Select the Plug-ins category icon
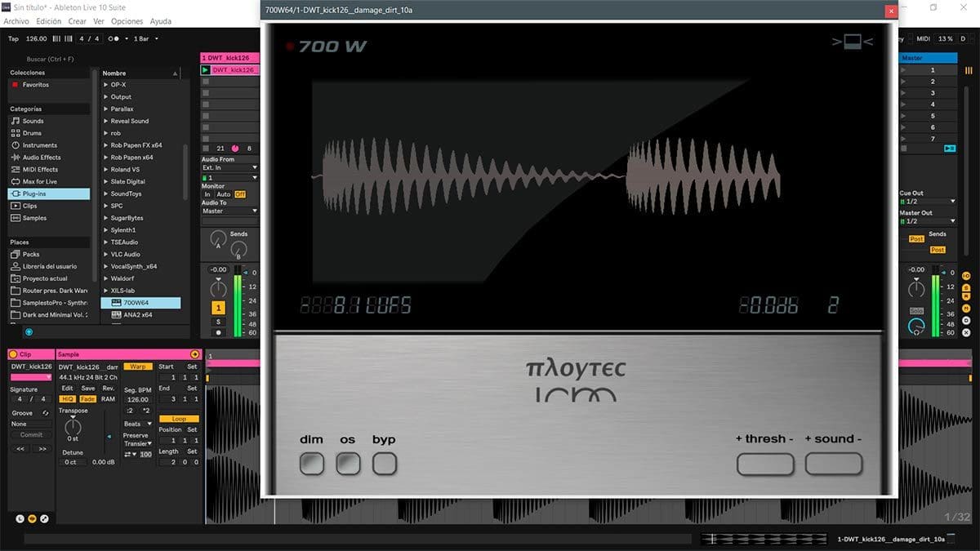The width and height of the screenshot is (980, 551). (x=15, y=194)
